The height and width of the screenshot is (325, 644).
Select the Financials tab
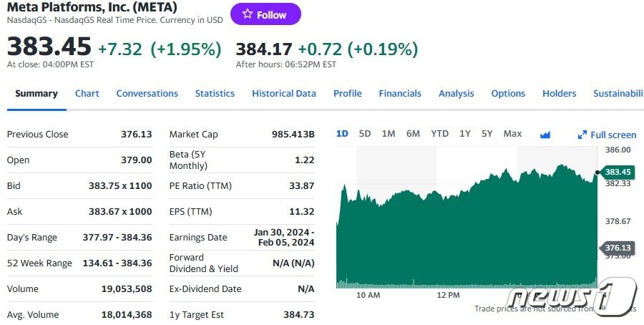pyautogui.click(x=400, y=94)
